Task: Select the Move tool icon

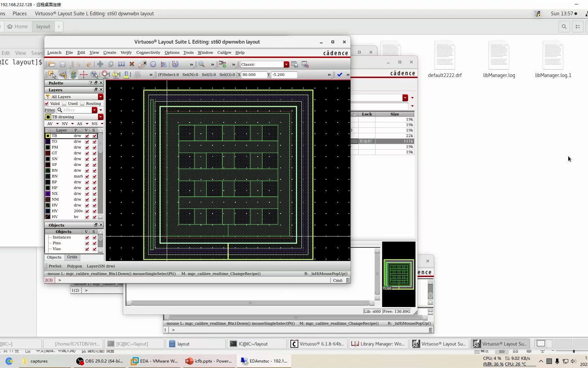Action: click(x=100, y=64)
